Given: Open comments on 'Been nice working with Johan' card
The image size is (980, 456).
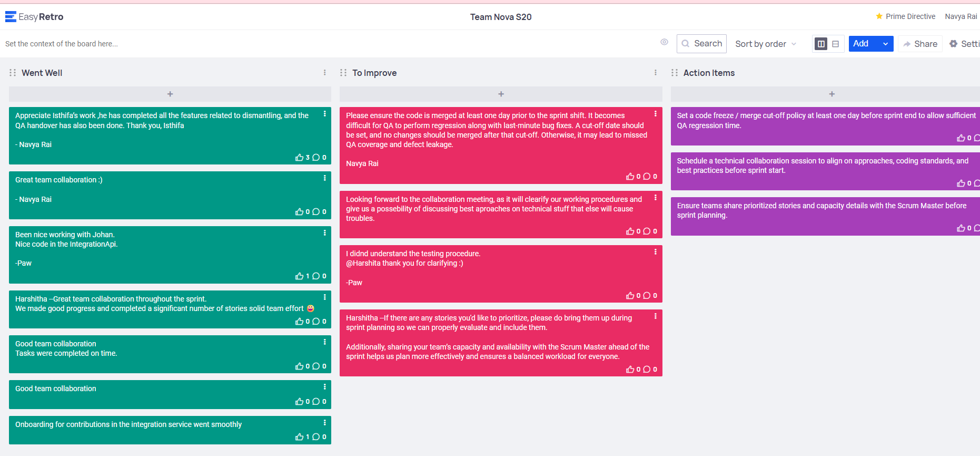Looking at the screenshot, I should pyautogui.click(x=316, y=276).
